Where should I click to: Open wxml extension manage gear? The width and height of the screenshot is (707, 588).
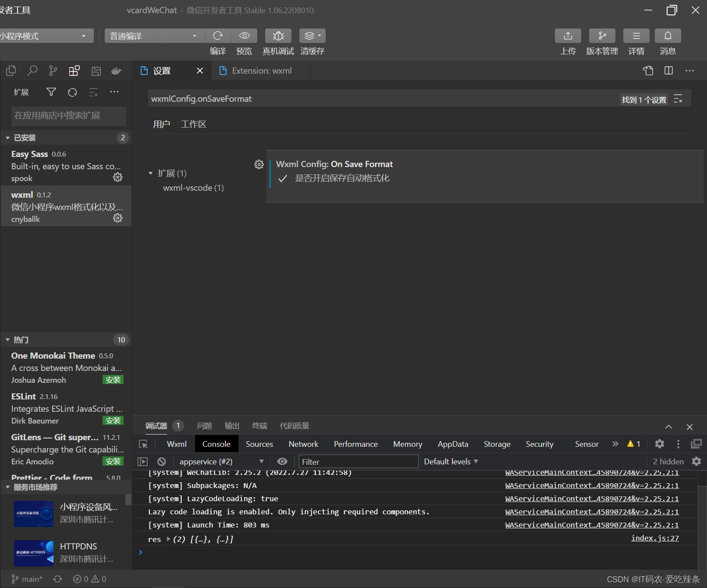(117, 218)
